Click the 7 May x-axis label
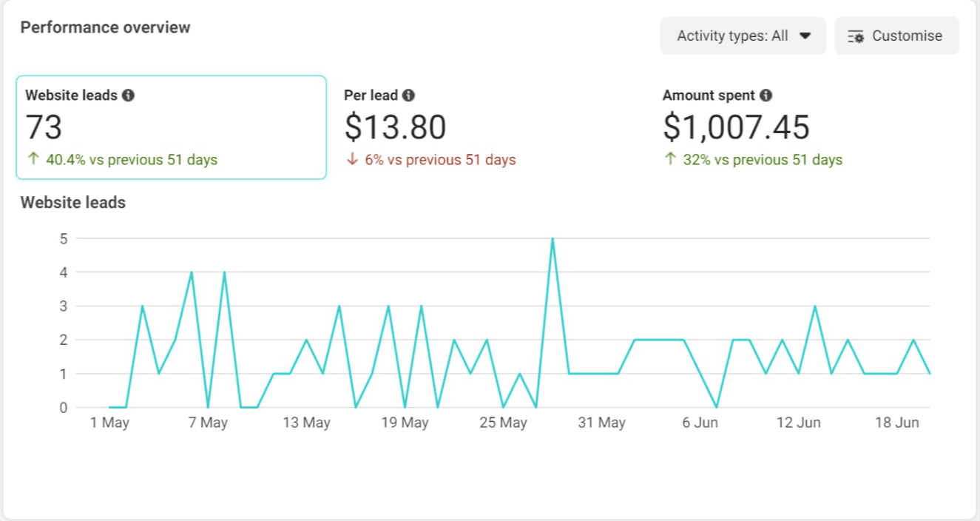Screen dimensions: 980x521 208,423
